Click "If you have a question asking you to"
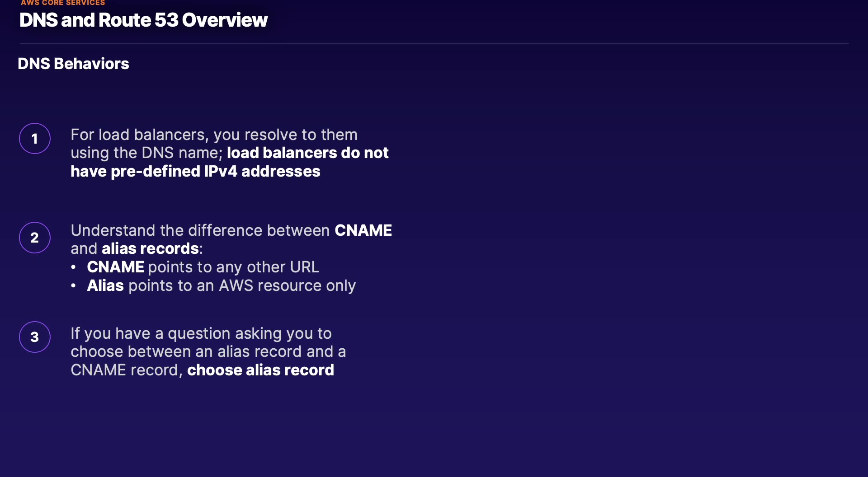This screenshot has width=868, height=477. (201, 333)
